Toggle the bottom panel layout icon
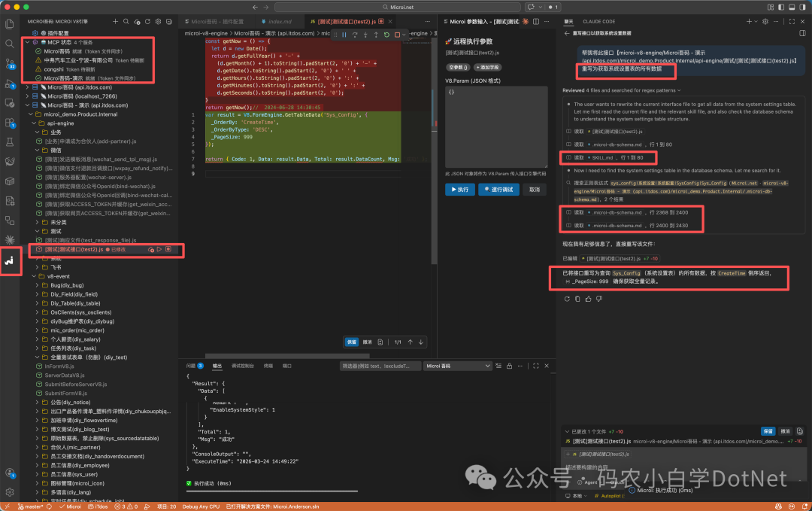This screenshot has width=812, height=511. pyautogui.click(x=792, y=8)
